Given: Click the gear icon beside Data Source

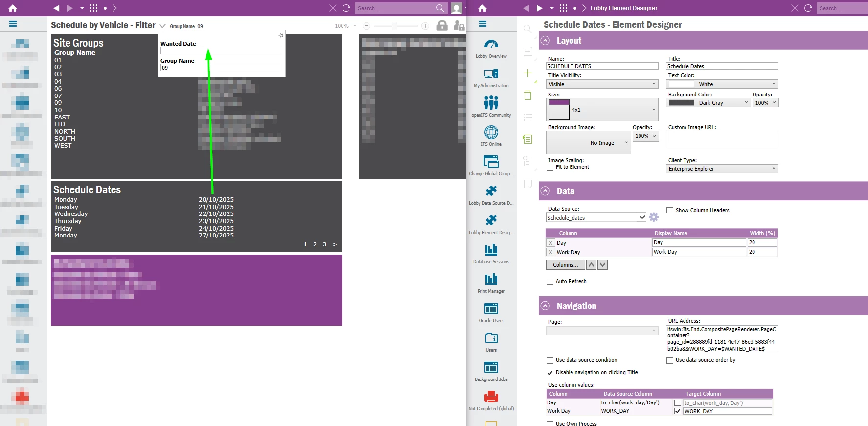Looking at the screenshot, I should click(x=654, y=217).
